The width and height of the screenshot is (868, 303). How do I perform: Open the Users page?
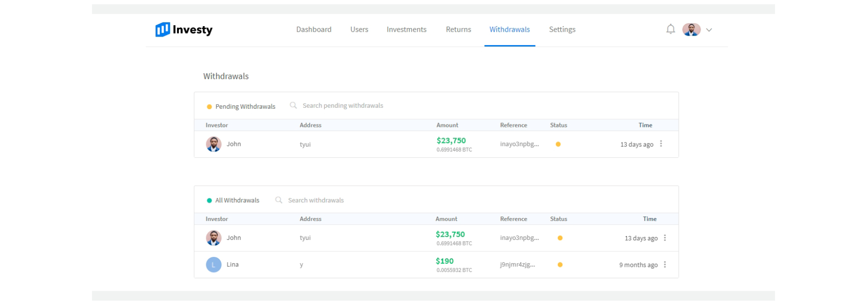[359, 29]
